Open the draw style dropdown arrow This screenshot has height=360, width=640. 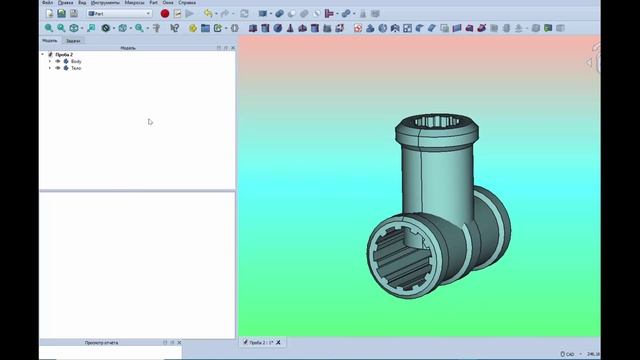coord(113,28)
